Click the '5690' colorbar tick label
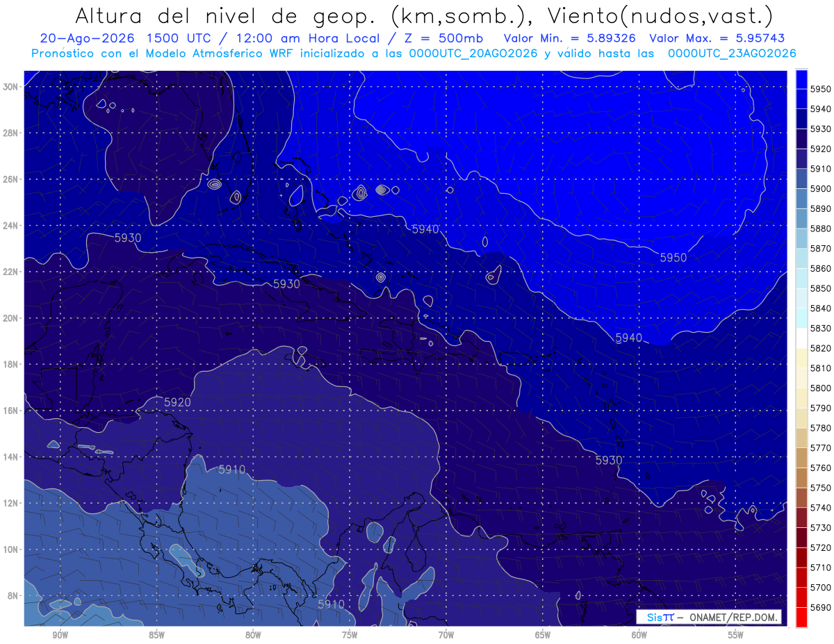Screen dimensions: 834x644 [x=821, y=607]
